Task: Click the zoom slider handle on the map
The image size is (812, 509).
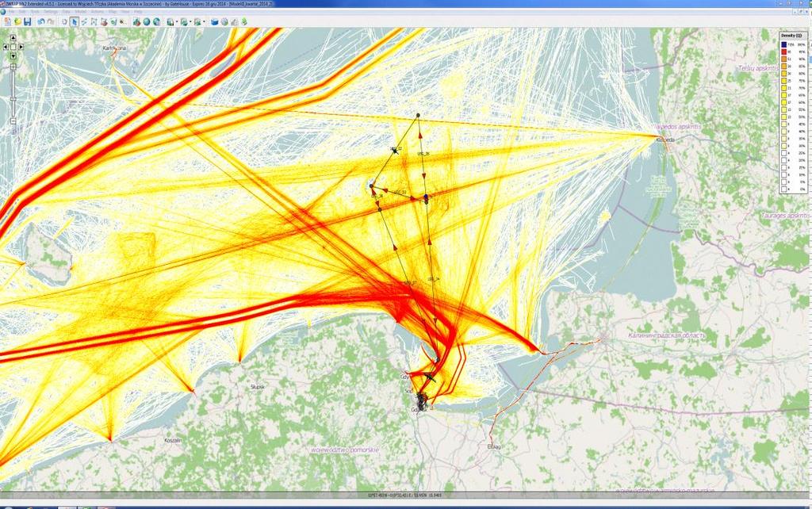Action: click(13, 98)
